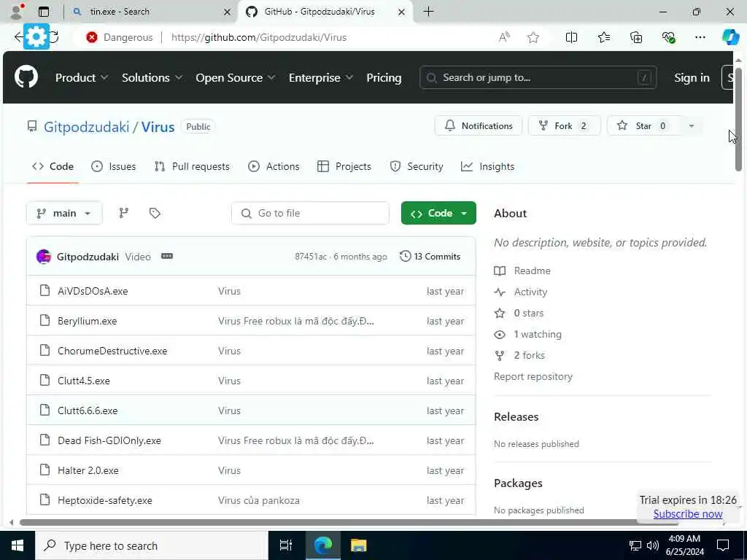Expand the Open Source menu
This screenshot has width=747, height=560.
click(x=236, y=77)
